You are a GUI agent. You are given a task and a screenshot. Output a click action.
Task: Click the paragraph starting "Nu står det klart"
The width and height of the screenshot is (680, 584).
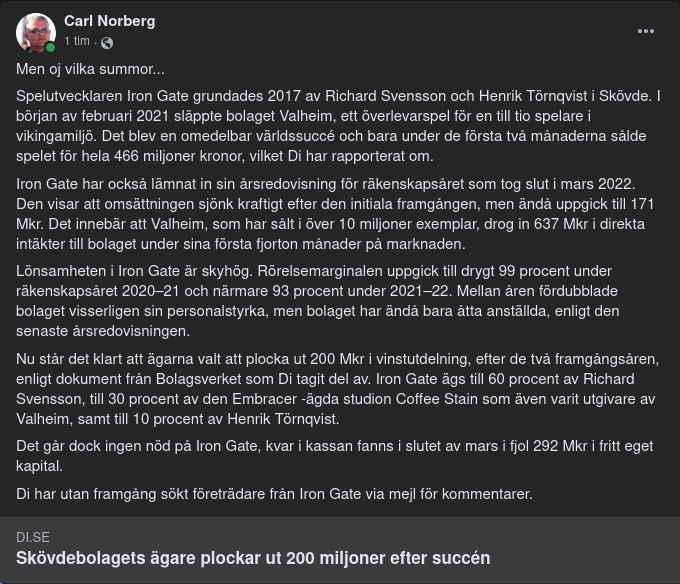click(x=338, y=388)
